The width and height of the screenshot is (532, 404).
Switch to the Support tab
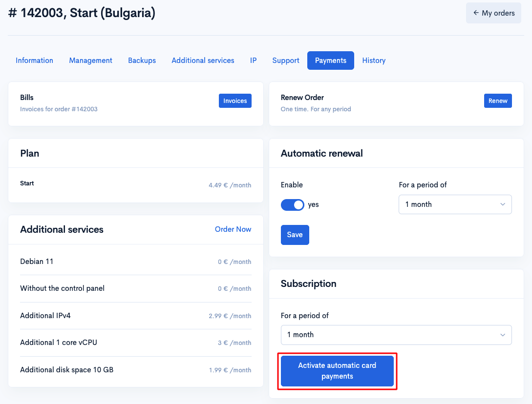click(286, 61)
